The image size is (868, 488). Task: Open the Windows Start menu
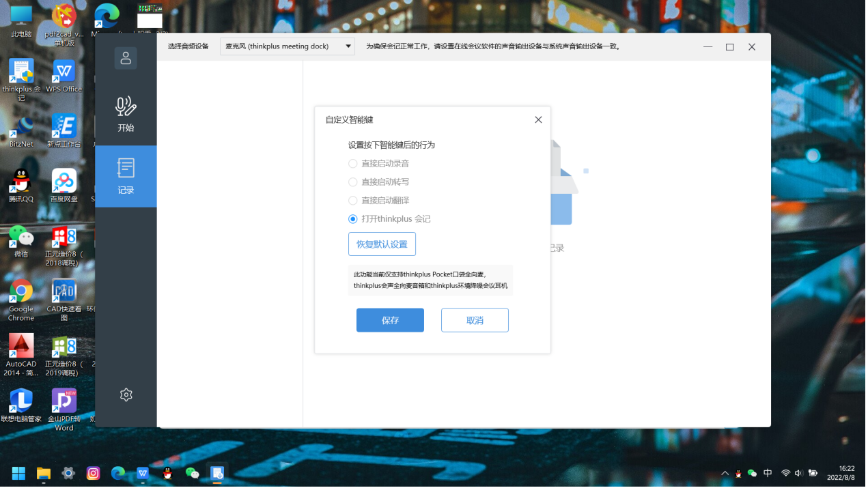coord(18,474)
